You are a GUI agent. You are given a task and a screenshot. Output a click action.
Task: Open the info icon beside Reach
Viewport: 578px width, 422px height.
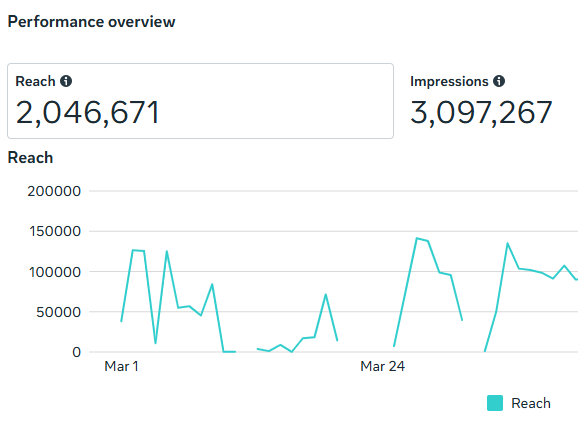(x=66, y=81)
